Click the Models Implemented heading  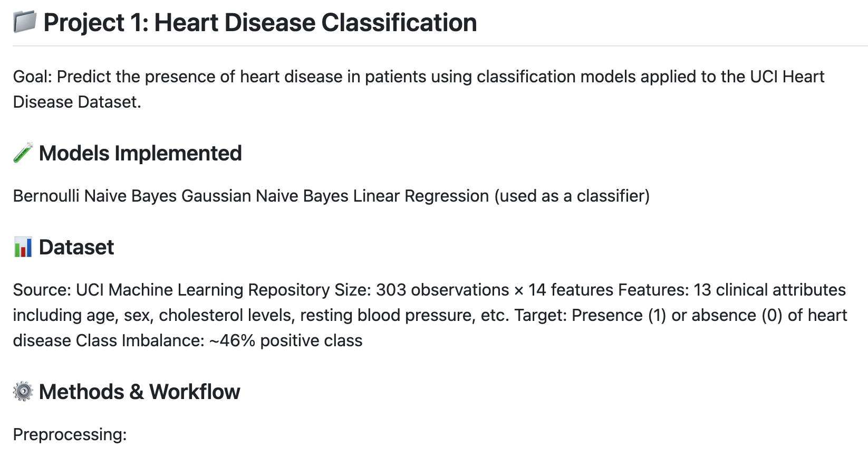(140, 153)
